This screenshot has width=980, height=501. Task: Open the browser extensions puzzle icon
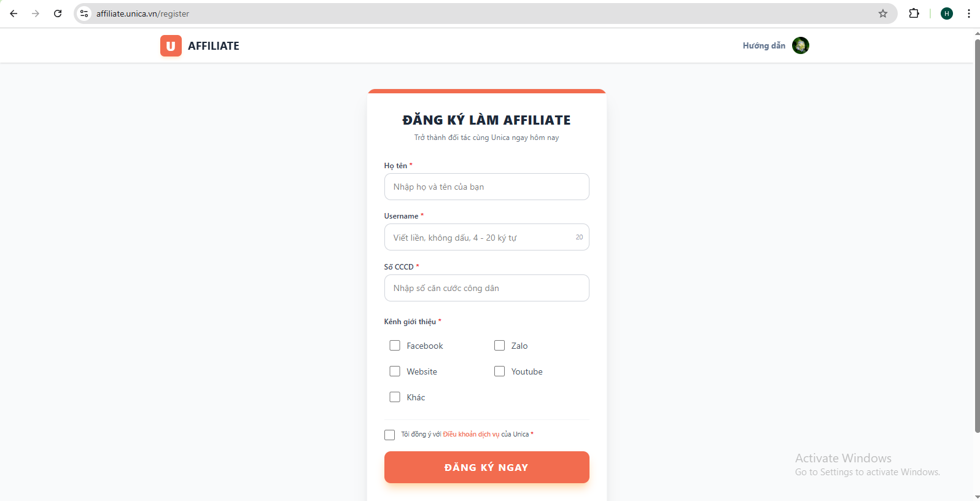(914, 14)
